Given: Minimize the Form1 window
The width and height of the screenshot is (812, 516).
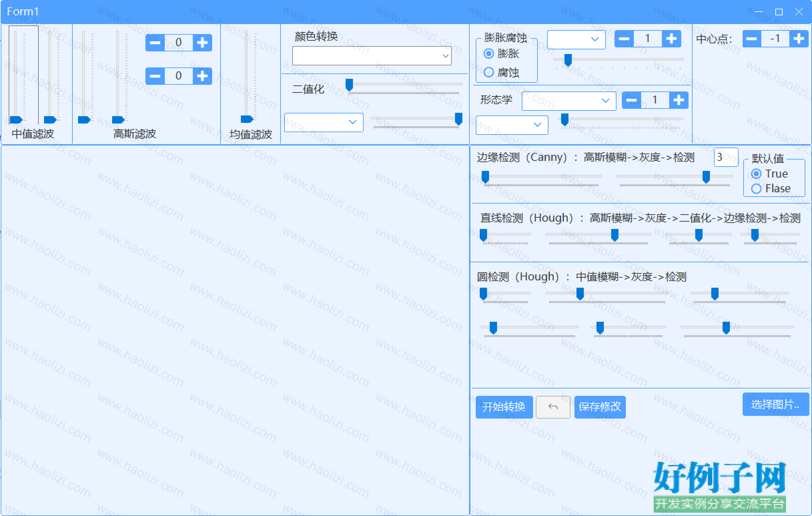Looking at the screenshot, I should coord(759,12).
